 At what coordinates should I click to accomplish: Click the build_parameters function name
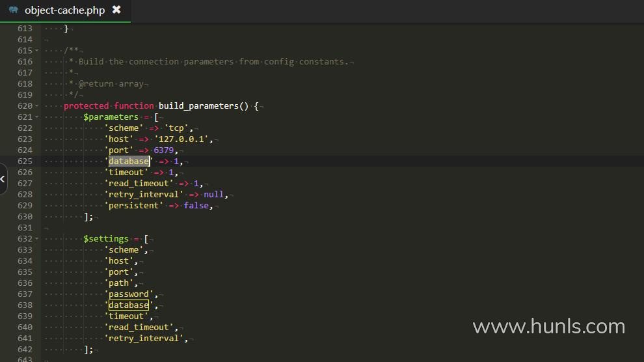198,106
